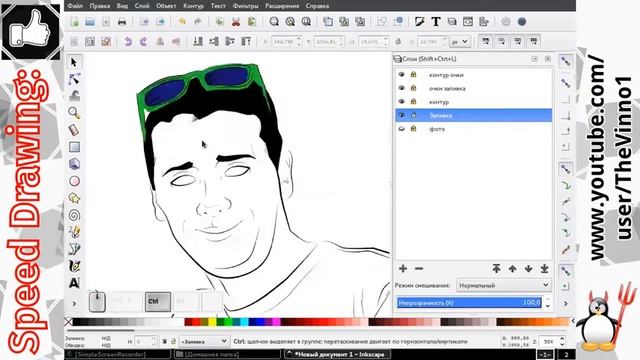640x360 pixels.
Task: Switch to Домашняя папка taskbar window
Action: (x=228, y=354)
